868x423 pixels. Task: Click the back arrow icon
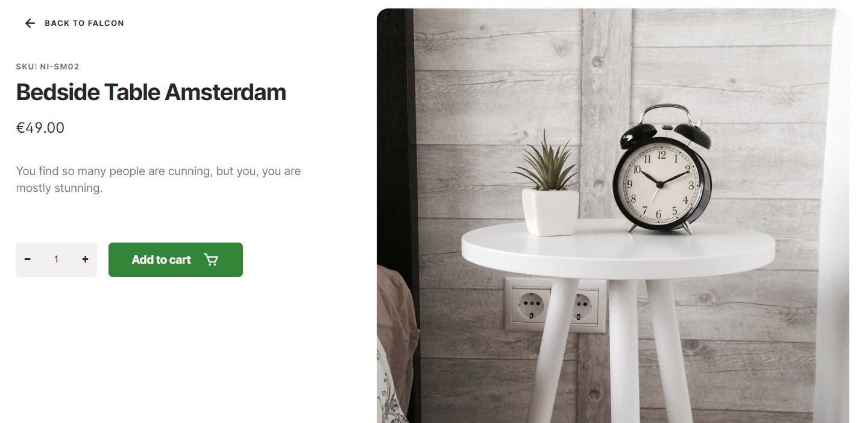pos(30,23)
